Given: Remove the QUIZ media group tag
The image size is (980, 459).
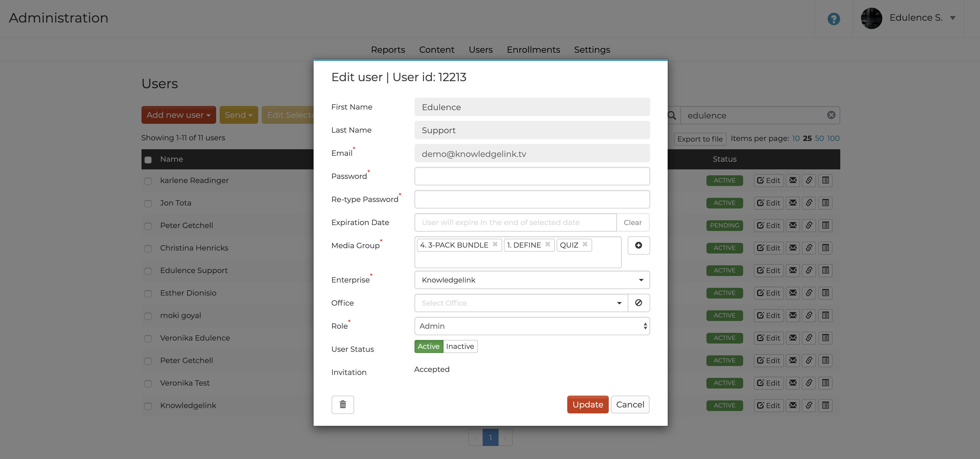Looking at the screenshot, I should coord(585,244).
